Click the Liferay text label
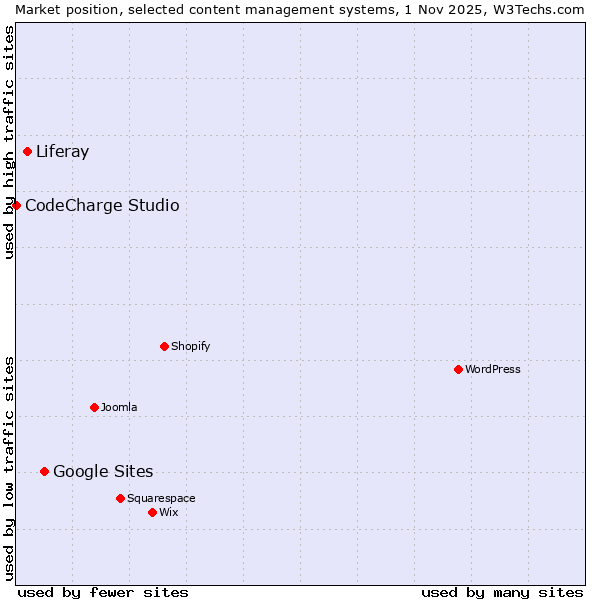This screenshot has height=600, width=600. tap(62, 152)
